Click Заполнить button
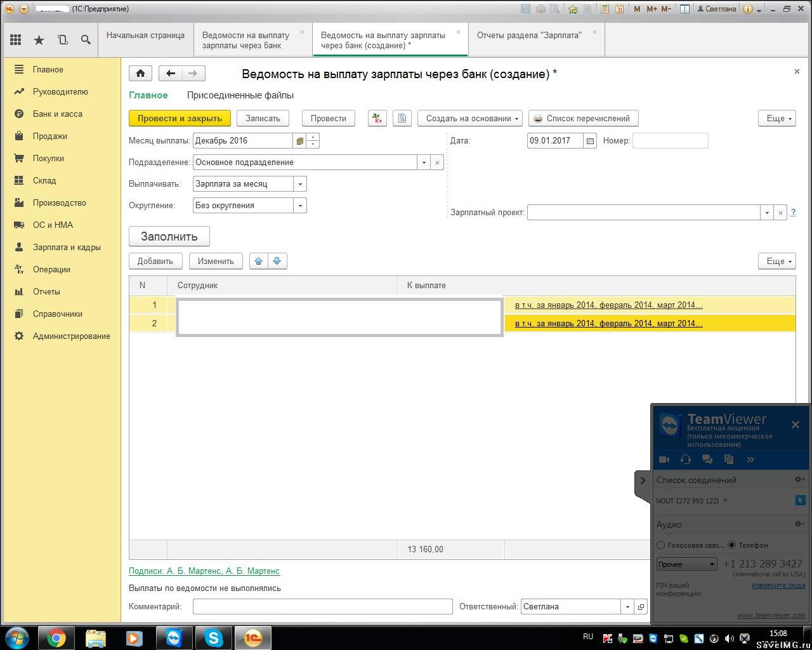The image size is (812, 650). pyautogui.click(x=169, y=236)
